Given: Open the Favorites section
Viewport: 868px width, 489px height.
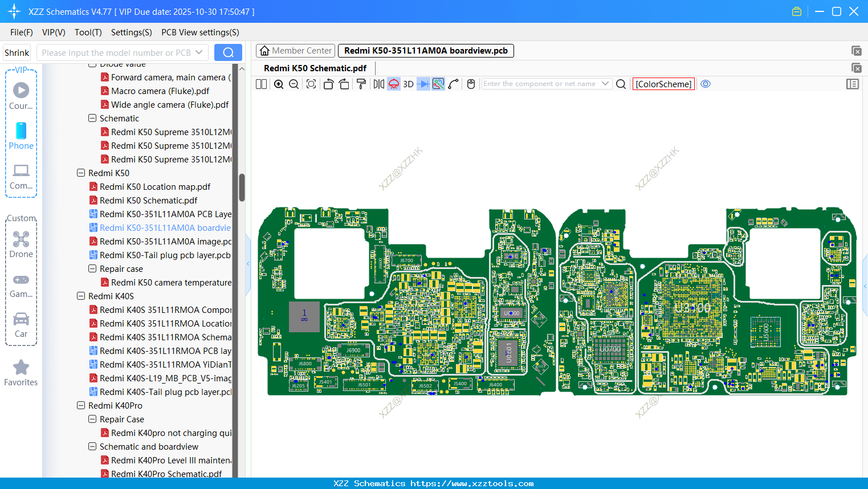Looking at the screenshot, I should tap(21, 373).
